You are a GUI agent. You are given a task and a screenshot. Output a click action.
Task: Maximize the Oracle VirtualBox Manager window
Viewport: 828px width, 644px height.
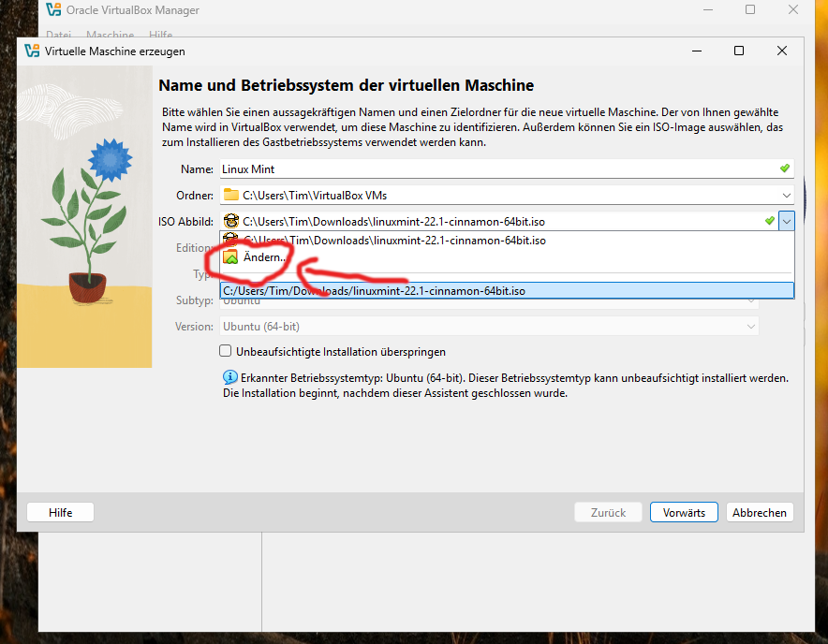coord(750,9)
